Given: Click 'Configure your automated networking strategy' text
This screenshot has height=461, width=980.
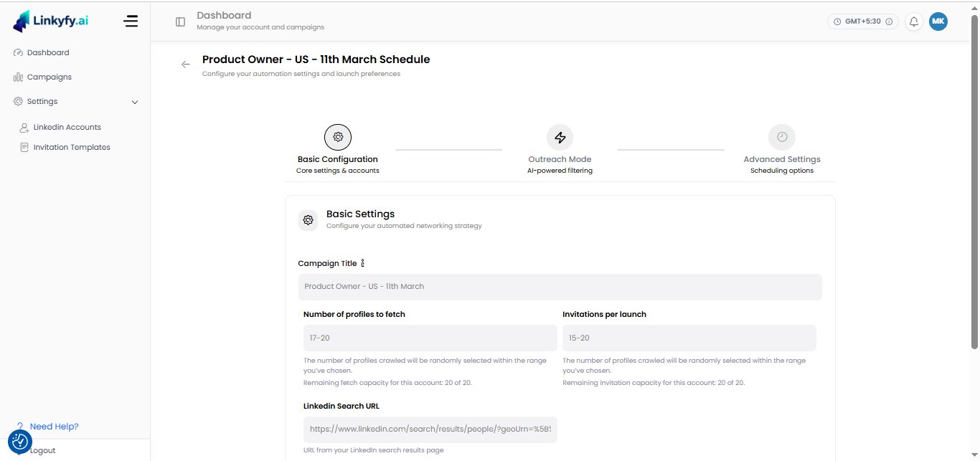Looking at the screenshot, I should 404,226.
